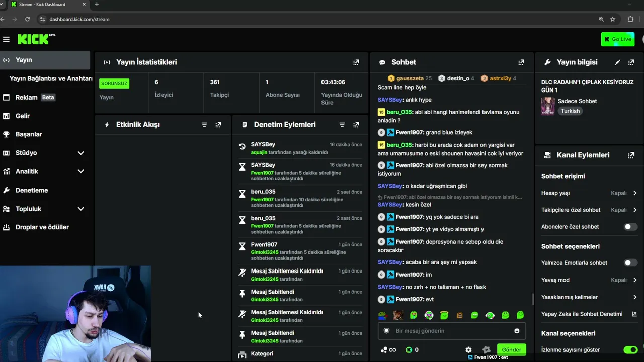The height and width of the screenshot is (362, 644).
Task: Open Yasaklanmış kelimeler chevron
Action: pyautogui.click(x=635, y=297)
